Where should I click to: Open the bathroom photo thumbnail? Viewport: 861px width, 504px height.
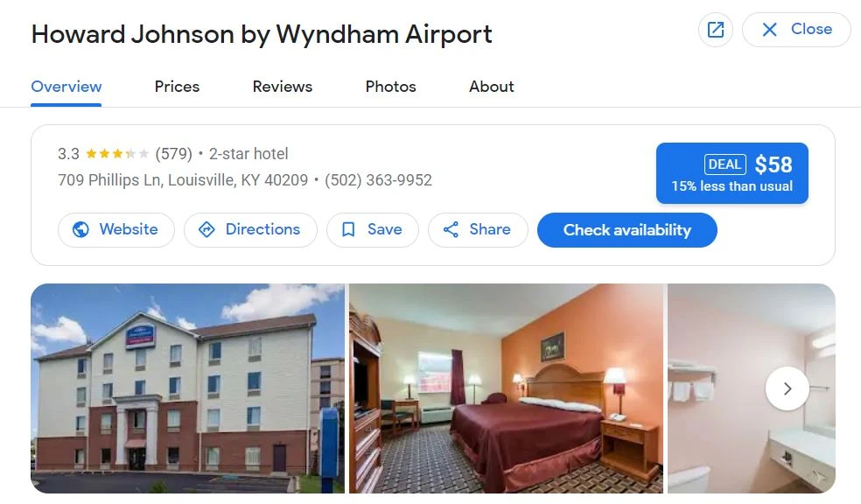[751, 388]
